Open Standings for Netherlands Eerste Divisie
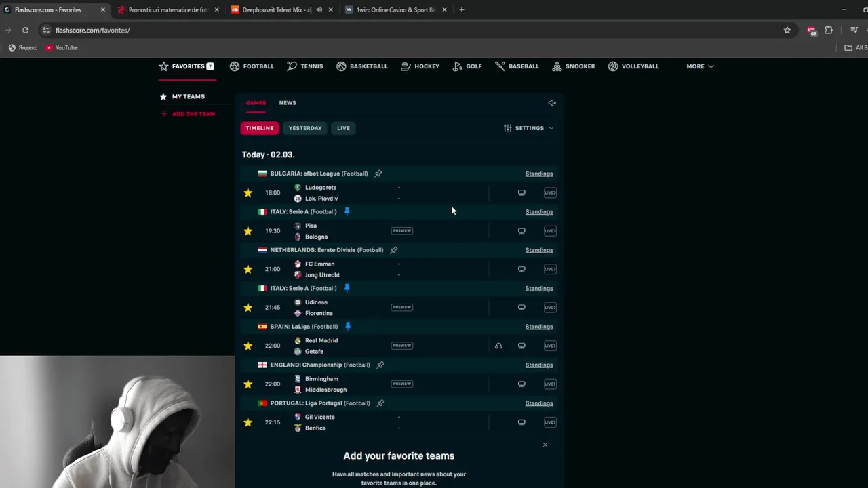Image resolution: width=868 pixels, height=488 pixels. 539,250
